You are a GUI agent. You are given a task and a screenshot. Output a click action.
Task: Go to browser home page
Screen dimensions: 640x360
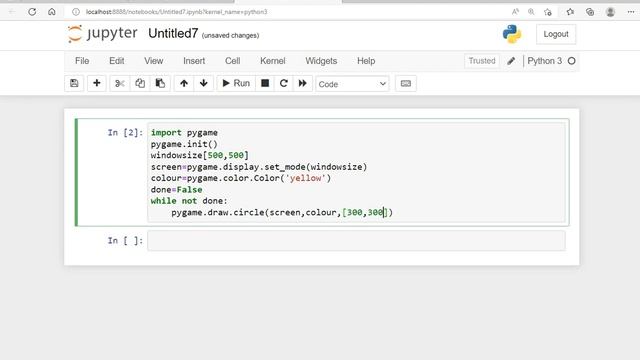(52, 12)
